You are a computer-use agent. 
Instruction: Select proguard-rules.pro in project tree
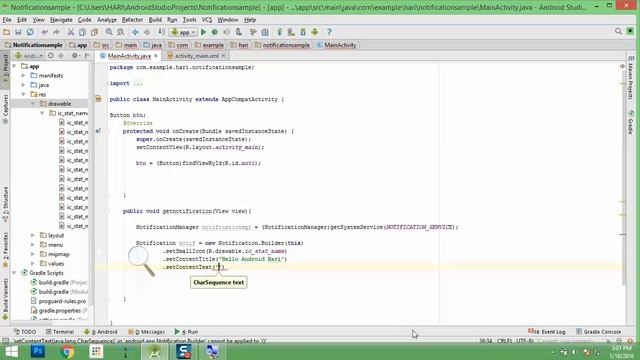click(58, 301)
